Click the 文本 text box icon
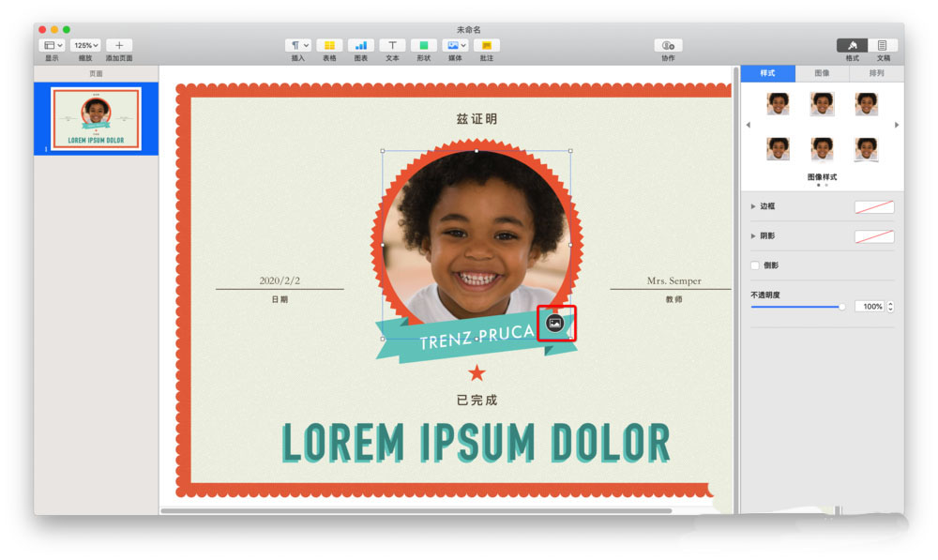Viewport: 938px width, 560px height. tap(392, 45)
